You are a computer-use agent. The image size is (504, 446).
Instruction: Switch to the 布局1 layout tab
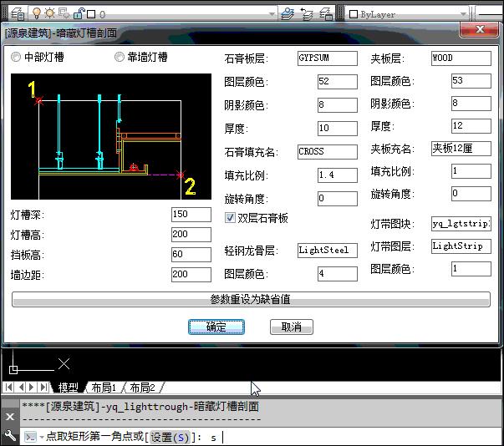103,388
